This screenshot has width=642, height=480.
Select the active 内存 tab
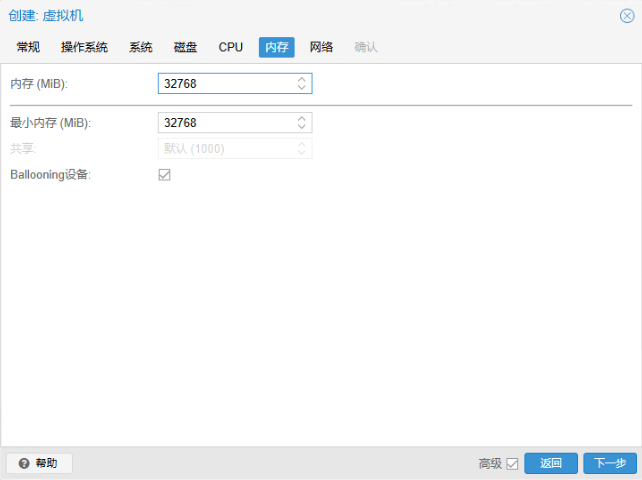coord(277,47)
